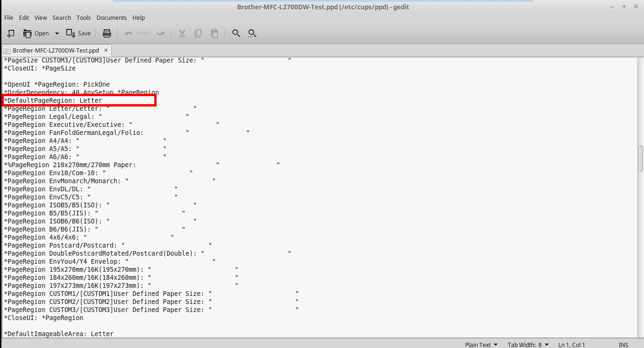This screenshot has width=644, height=348.
Task: Open the Help menu
Action: tap(139, 18)
